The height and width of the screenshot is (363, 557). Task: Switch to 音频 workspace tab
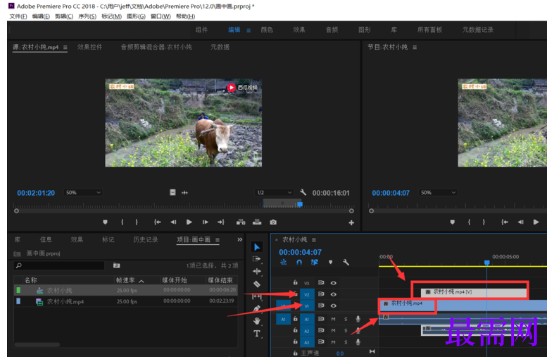332,30
